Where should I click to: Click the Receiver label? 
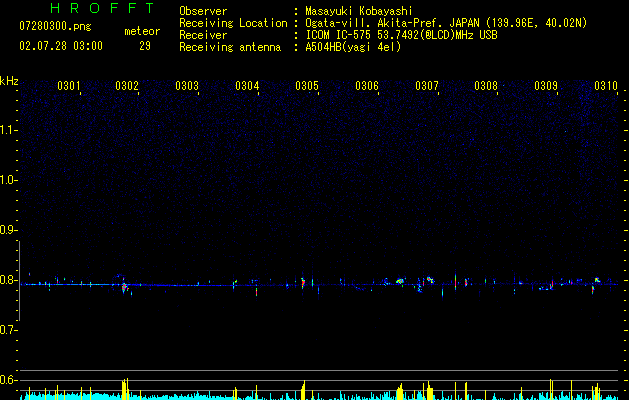coord(203,35)
